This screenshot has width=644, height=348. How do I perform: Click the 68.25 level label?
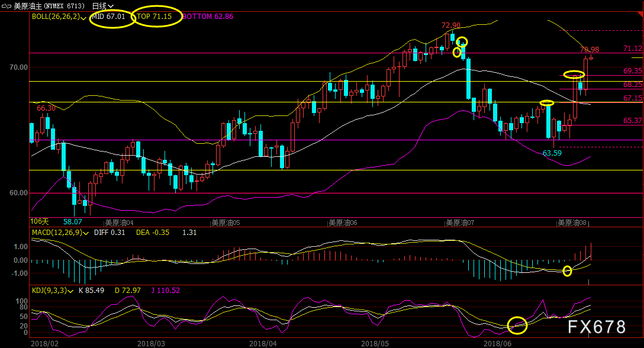tap(633, 85)
